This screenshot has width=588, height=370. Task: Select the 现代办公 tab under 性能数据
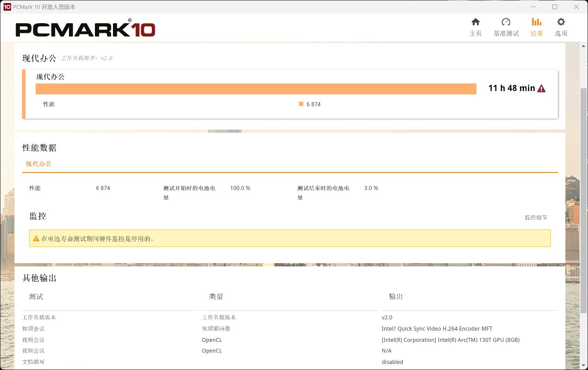(x=38, y=164)
